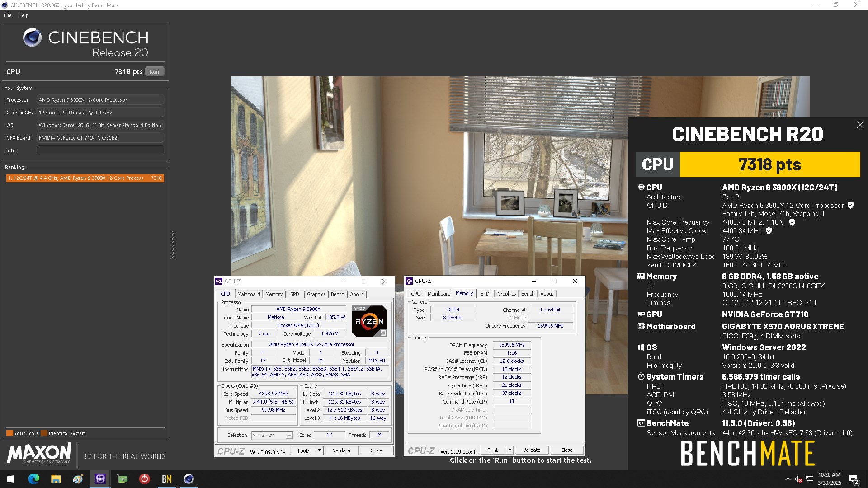Open Mainboard tab in left CPU-Z window
This screenshot has height=488, width=868.
[x=249, y=294]
